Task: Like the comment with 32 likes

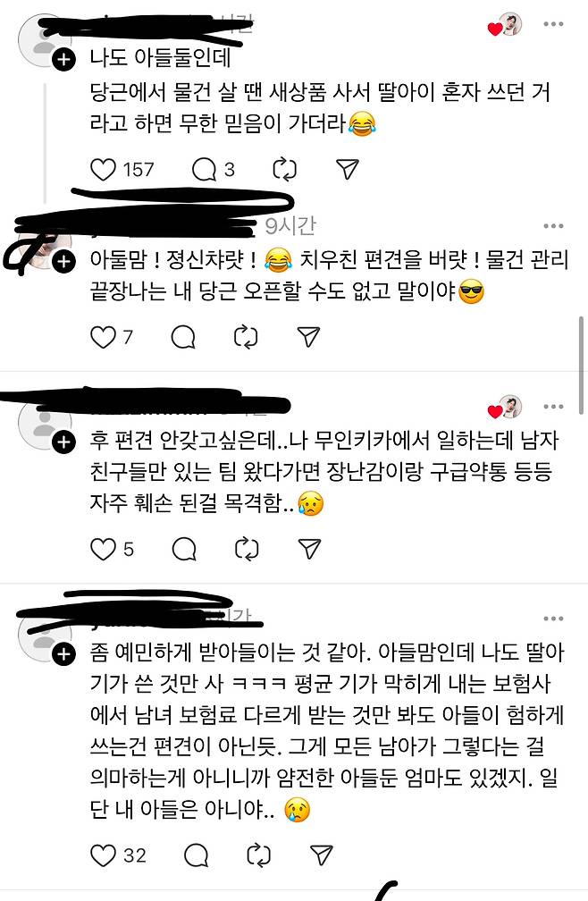Action: pos(104,855)
